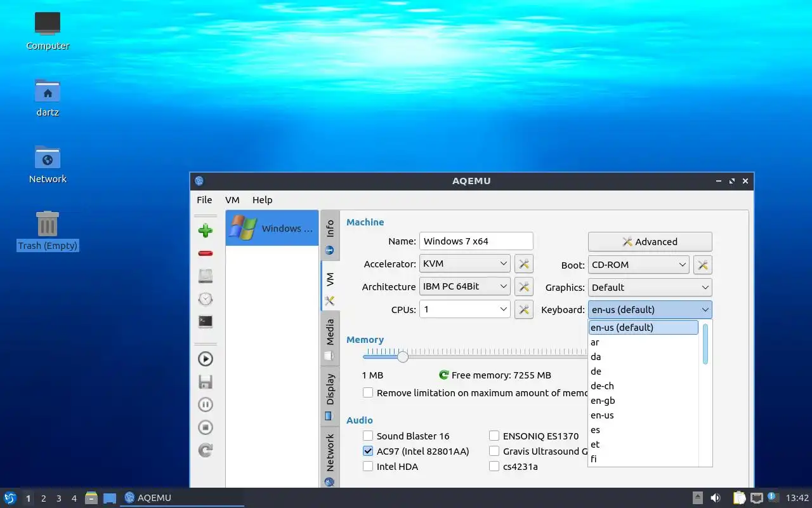Image resolution: width=812 pixels, height=508 pixels.
Task: Reset the VM with circular arrow icon
Action: pos(205,450)
